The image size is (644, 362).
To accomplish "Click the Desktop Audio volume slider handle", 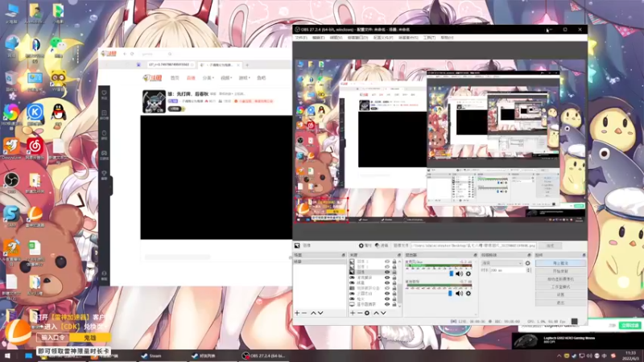I will 450,294.
